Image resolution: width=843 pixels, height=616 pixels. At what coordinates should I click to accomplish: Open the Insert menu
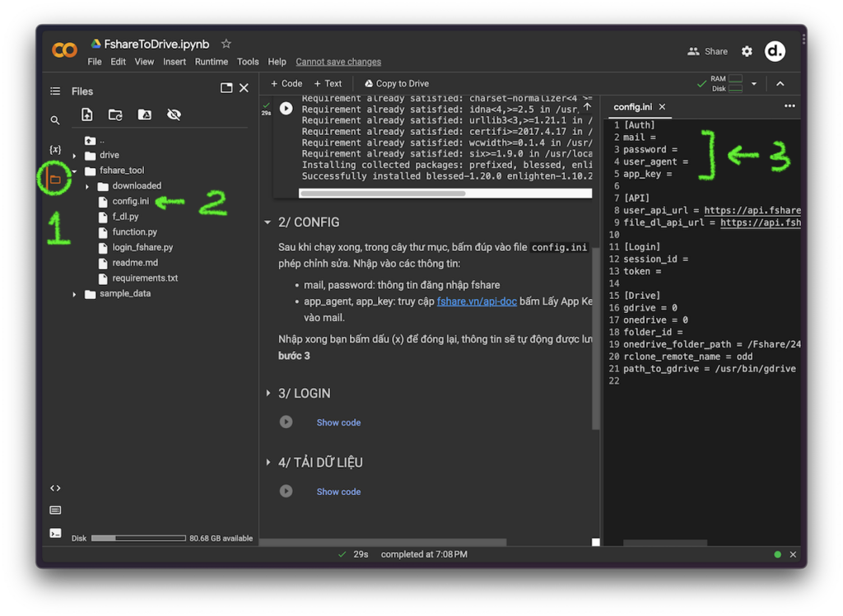[x=175, y=62]
